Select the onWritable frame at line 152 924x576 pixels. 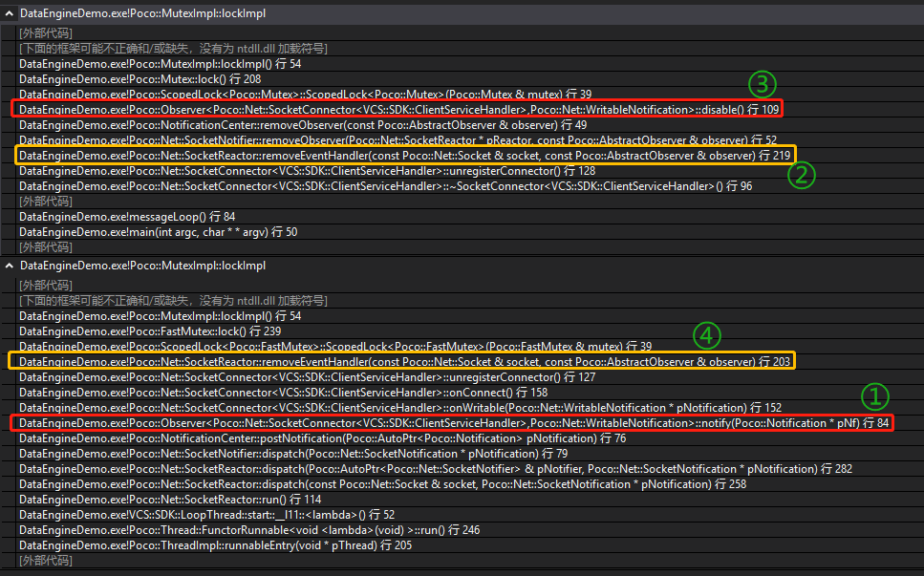coord(287,408)
